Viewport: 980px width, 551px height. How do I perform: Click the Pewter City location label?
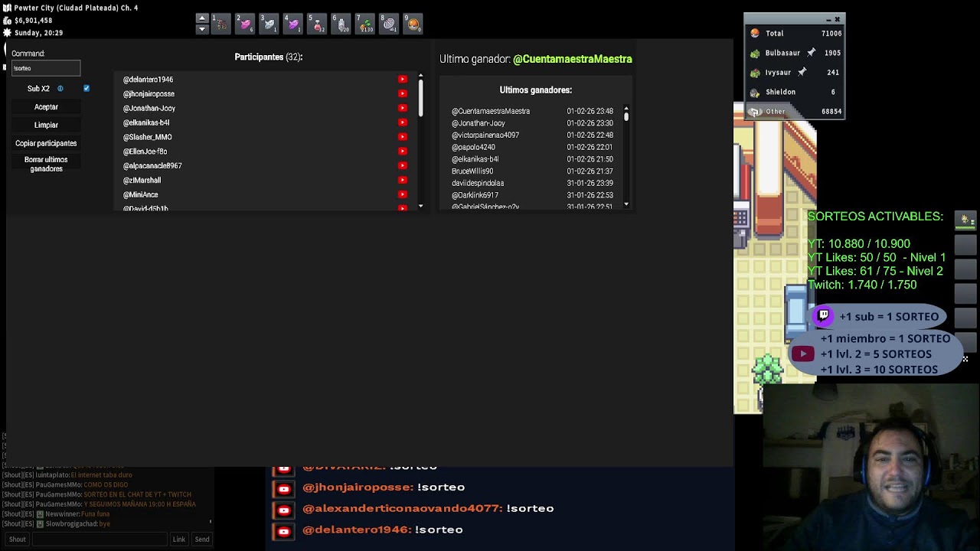76,8
